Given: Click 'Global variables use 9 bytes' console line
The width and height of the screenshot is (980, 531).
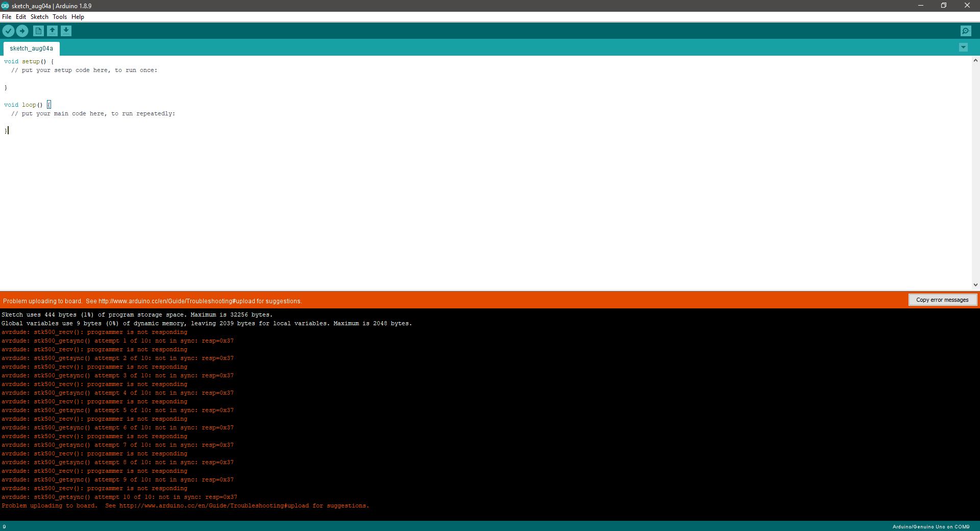Looking at the screenshot, I should (207, 323).
